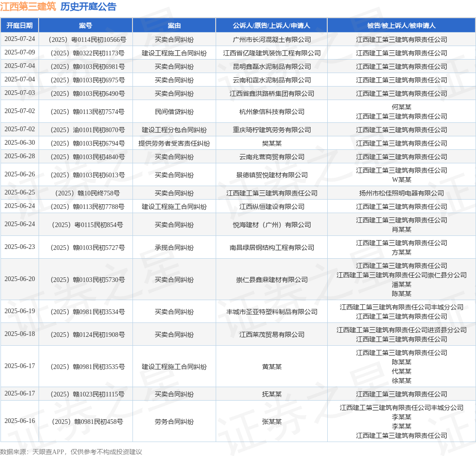Select case number (2025)赣1023民初1115号
Image resolution: width=476 pixels, height=456 pixels.
(x=87, y=394)
